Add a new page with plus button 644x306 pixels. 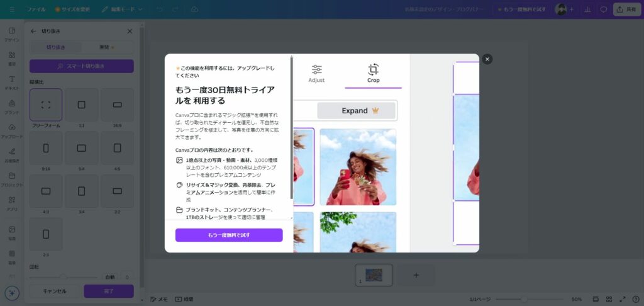pyautogui.click(x=416, y=275)
